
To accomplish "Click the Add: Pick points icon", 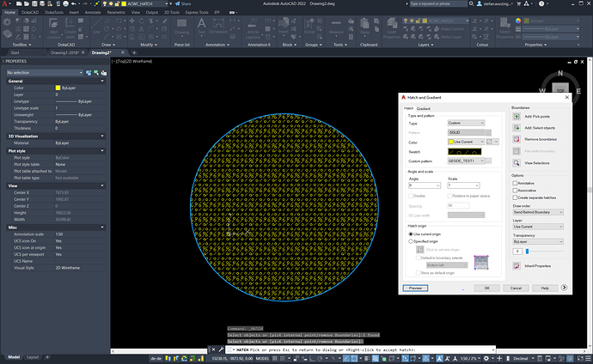I will [x=516, y=116].
